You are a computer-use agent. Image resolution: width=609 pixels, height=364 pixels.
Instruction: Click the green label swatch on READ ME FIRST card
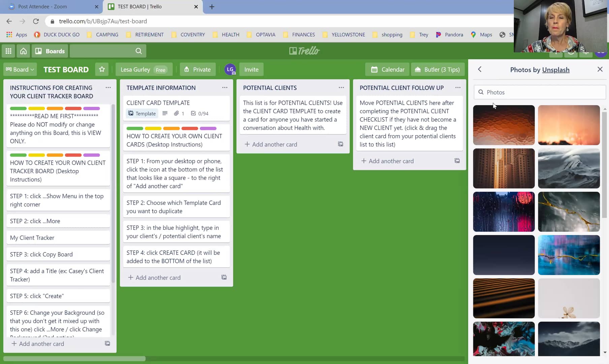[18, 108]
